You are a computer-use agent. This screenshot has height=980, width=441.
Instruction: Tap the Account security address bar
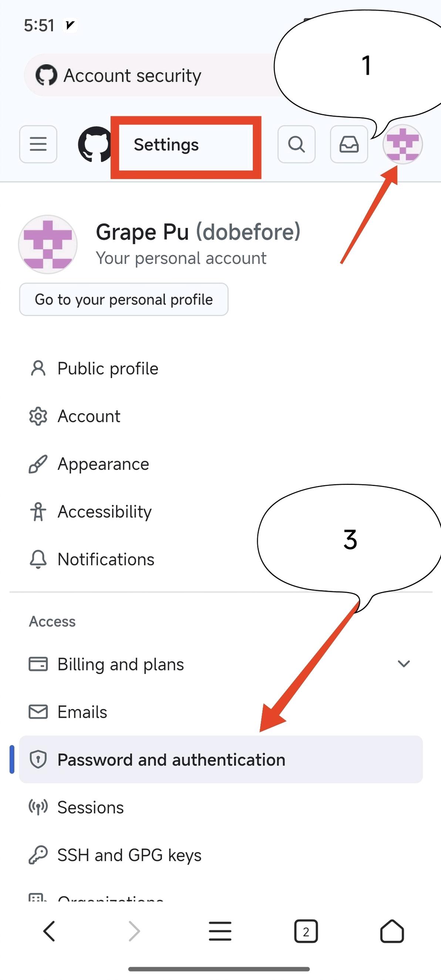152,75
